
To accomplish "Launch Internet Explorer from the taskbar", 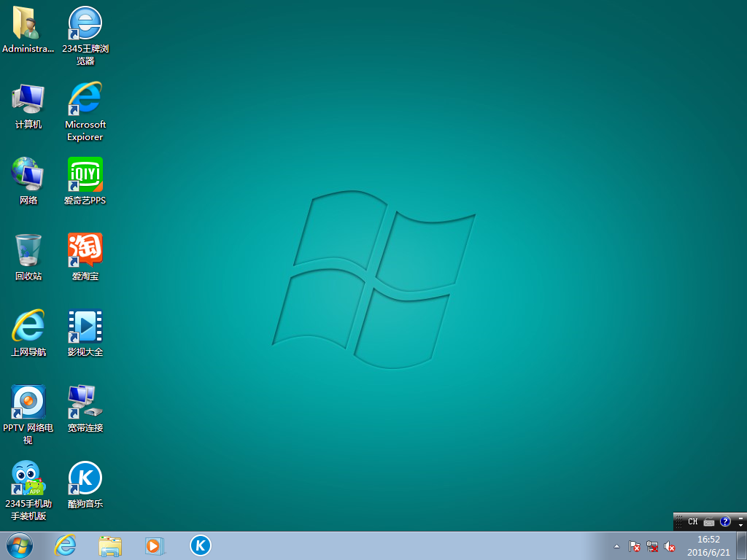I will 65,545.
